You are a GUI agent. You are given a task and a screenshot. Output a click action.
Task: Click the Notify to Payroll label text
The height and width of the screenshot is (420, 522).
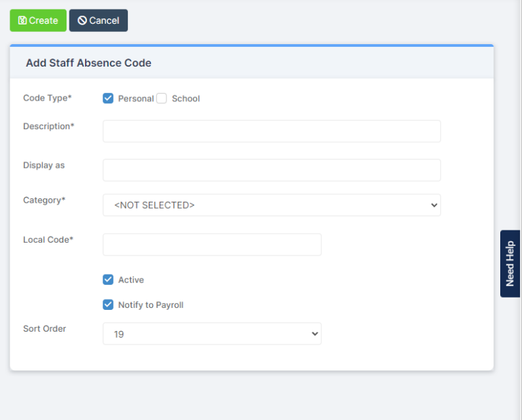pos(150,305)
